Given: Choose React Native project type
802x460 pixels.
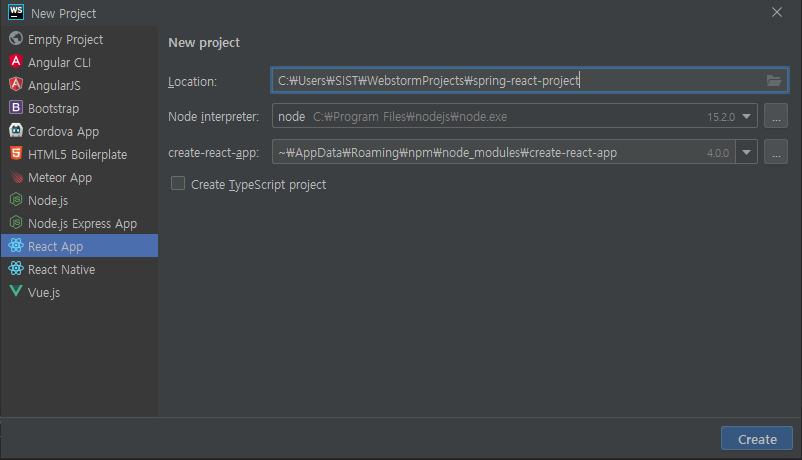Looking at the screenshot, I should pos(79,269).
